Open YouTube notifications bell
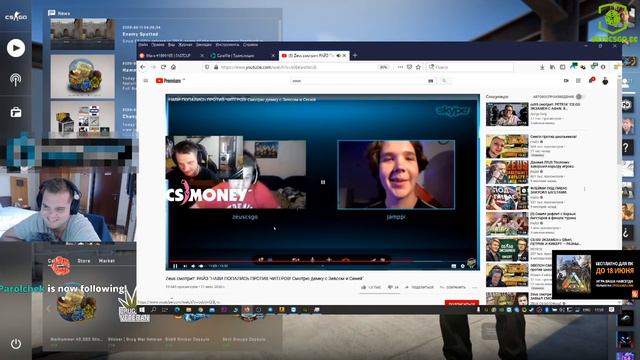The height and width of the screenshot is (360, 640). [591, 80]
